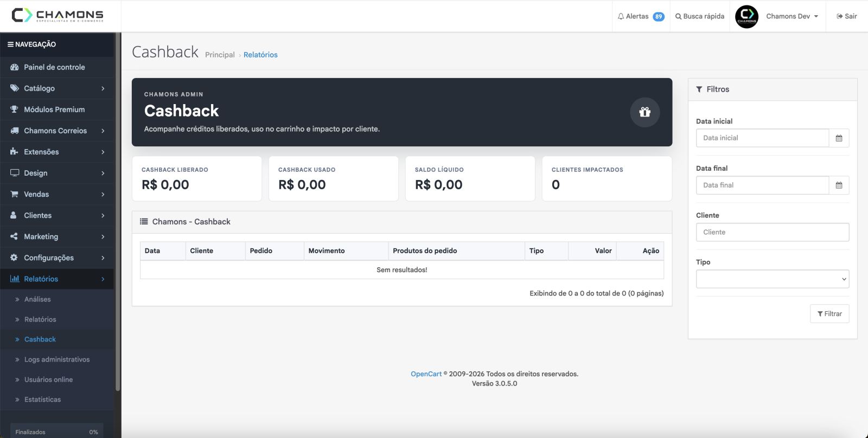Click the Relatórios bar chart icon

15,279
